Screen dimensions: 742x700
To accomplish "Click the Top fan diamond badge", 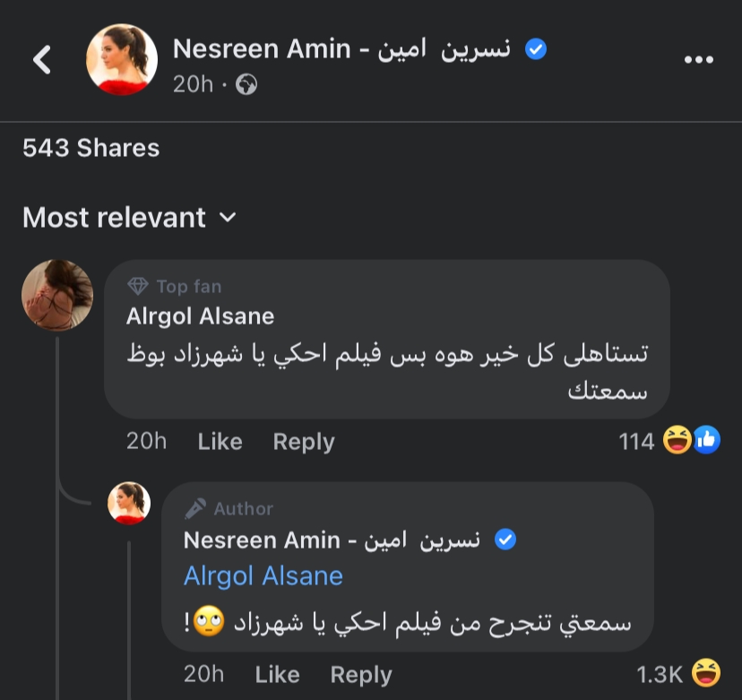I will point(138,287).
